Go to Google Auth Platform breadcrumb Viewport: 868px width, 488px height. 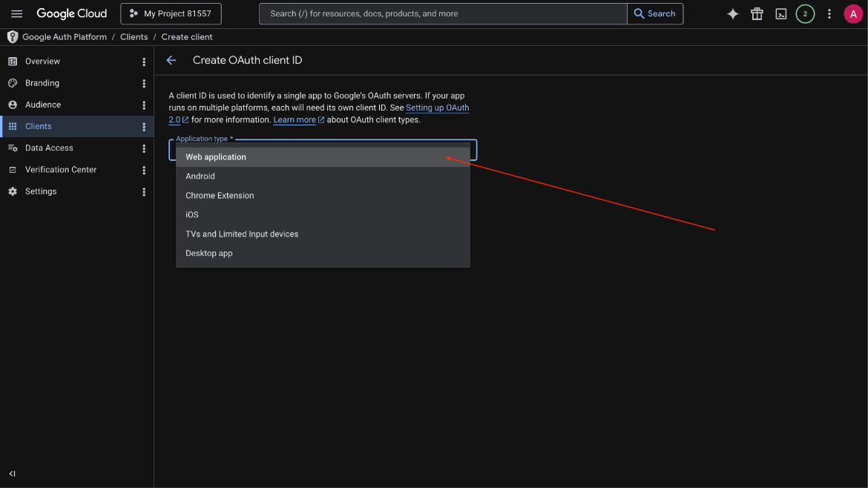pos(65,37)
